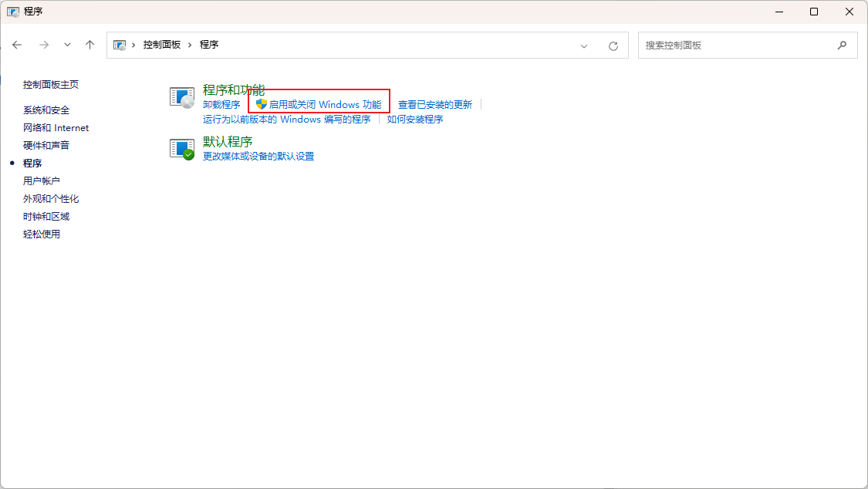Image resolution: width=868 pixels, height=489 pixels.
Task: Open 默认程序 heading
Action: 228,142
